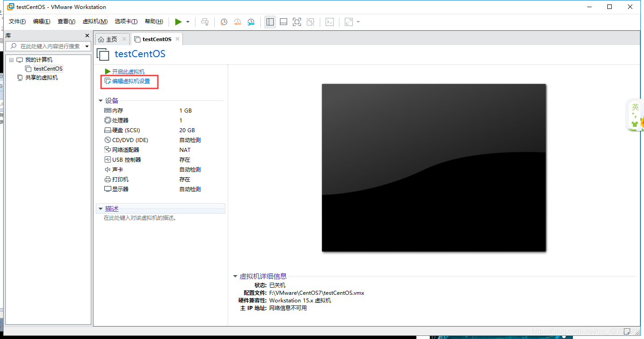Expand the power options dropdown arrow

[187, 21]
